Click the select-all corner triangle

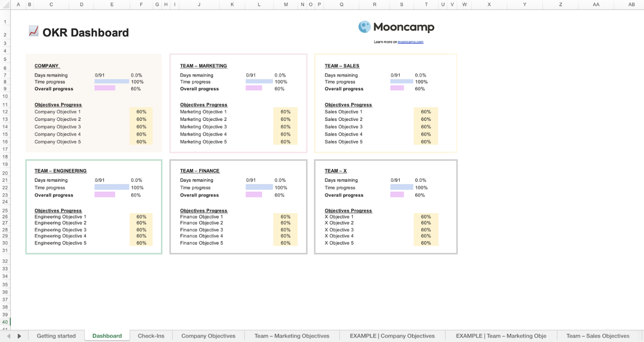[5, 5]
